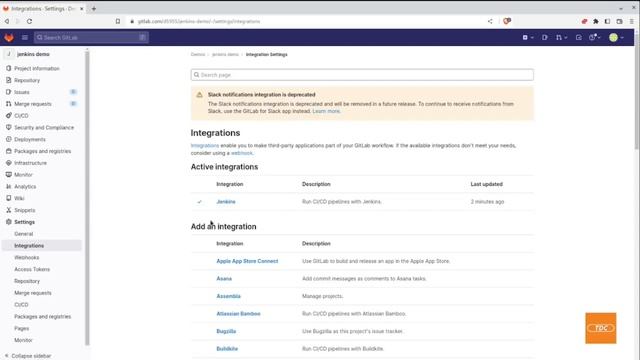
Task: Click '2 minutes ago' last updated text
Action: (x=487, y=202)
